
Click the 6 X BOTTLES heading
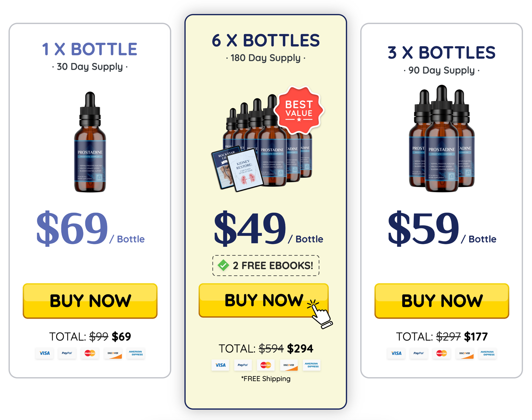[266, 41]
